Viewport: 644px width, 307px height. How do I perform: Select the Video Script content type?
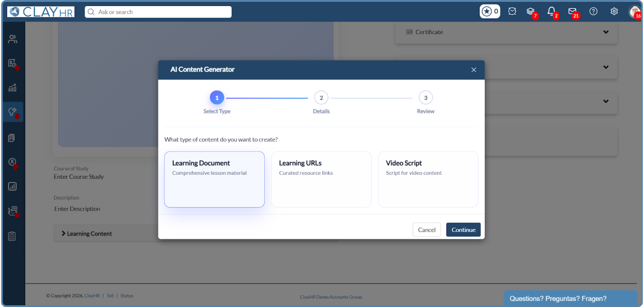click(428, 179)
